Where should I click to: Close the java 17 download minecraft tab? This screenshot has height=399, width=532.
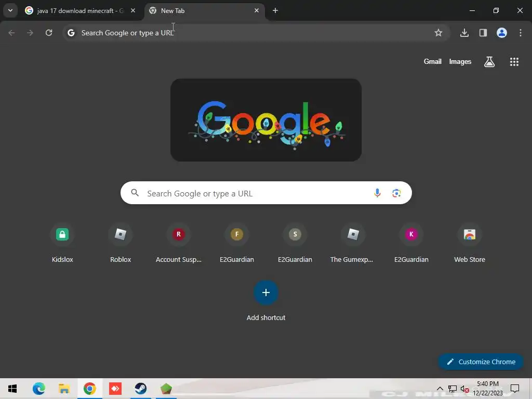[x=133, y=10]
